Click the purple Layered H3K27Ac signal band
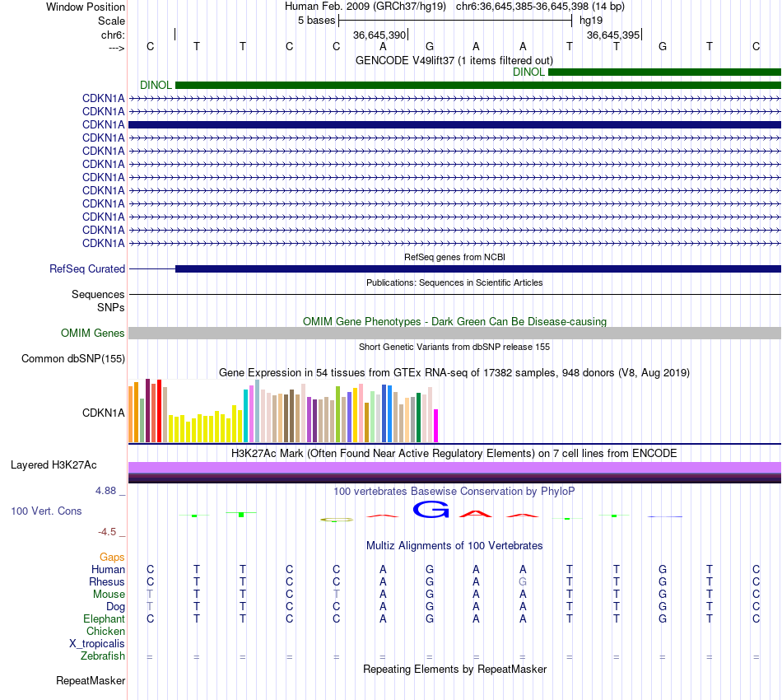The width and height of the screenshot is (782, 700). point(454,468)
